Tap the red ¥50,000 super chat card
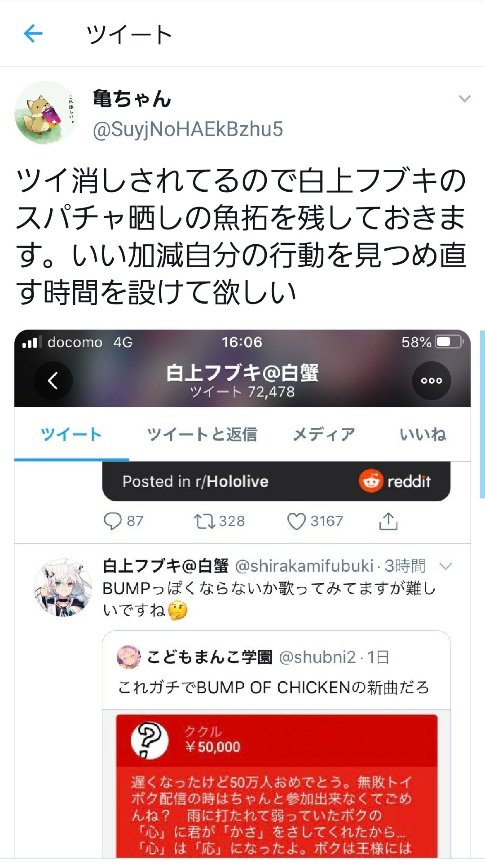 point(277,785)
